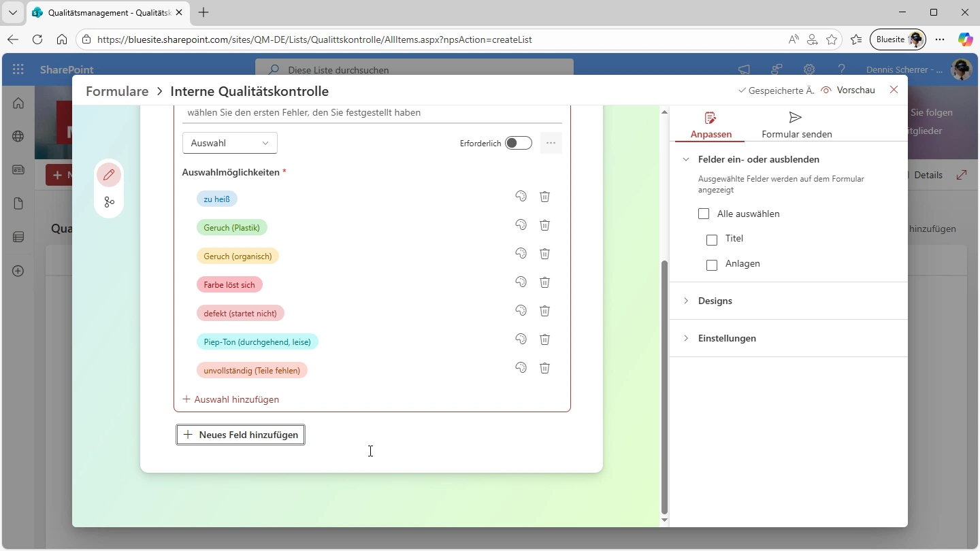The height and width of the screenshot is (551, 980).
Task: Open the more options ellipsis for the field
Action: 551,143
